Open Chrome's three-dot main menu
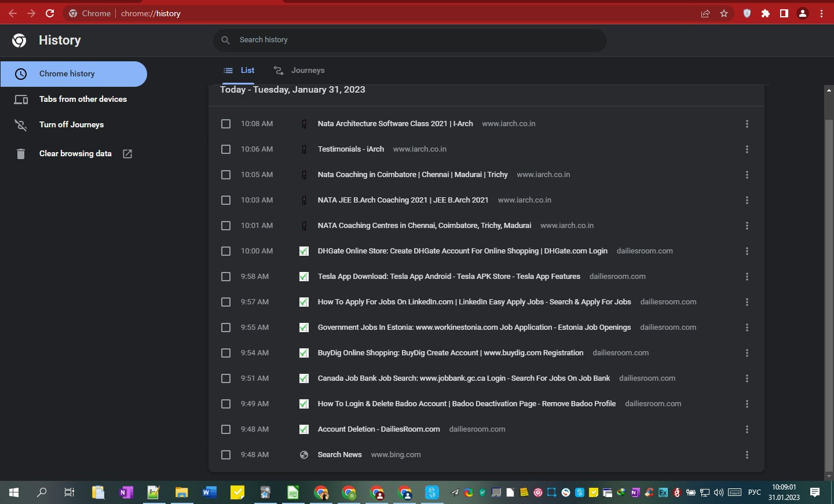 821,13
